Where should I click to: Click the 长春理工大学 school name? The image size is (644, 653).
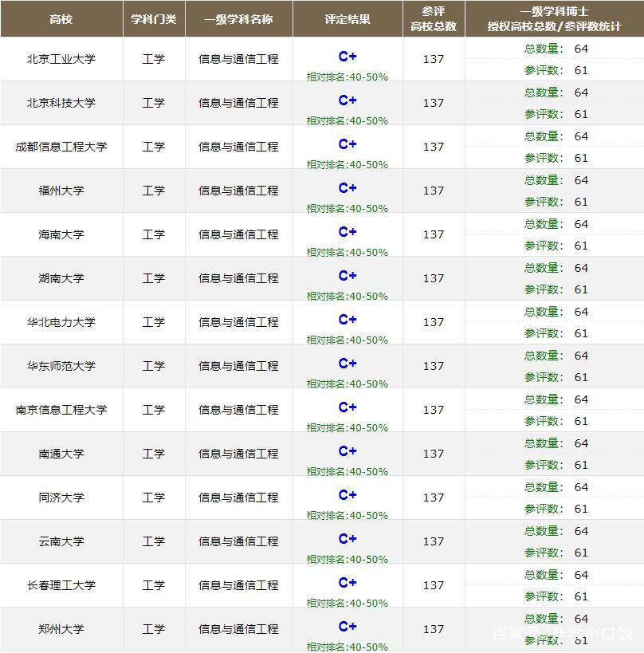click(x=61, y=585)
